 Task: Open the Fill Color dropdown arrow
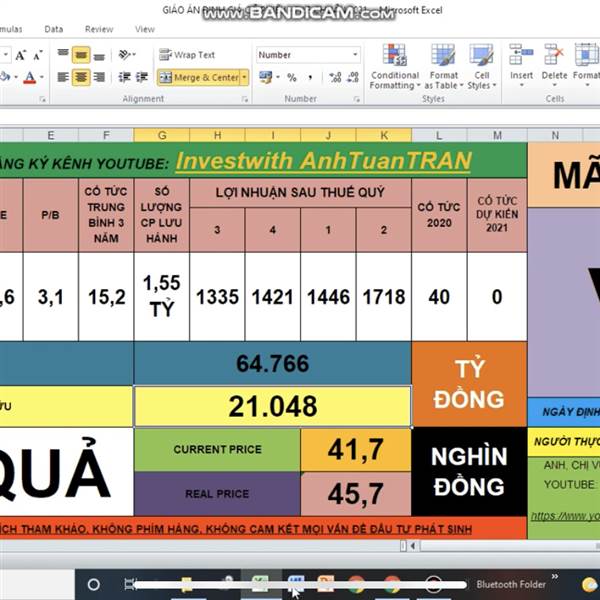16,78
